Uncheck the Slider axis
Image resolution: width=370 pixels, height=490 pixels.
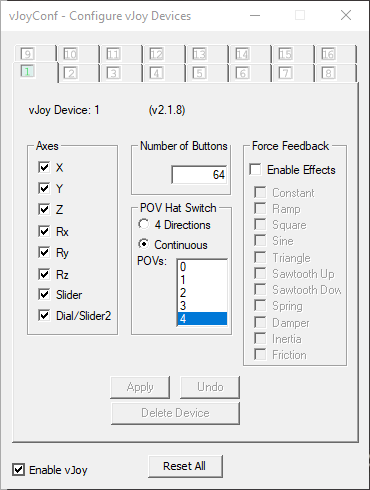coord(44,295)
